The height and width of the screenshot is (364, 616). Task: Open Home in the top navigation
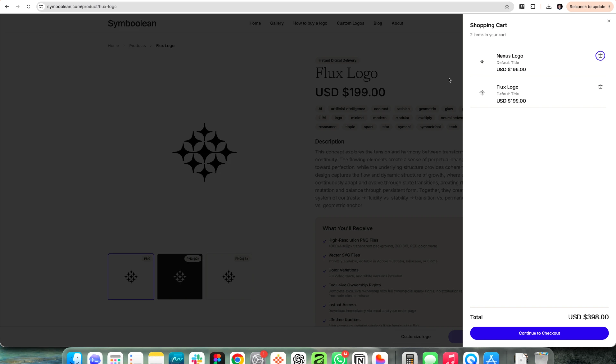coord(255,23)
